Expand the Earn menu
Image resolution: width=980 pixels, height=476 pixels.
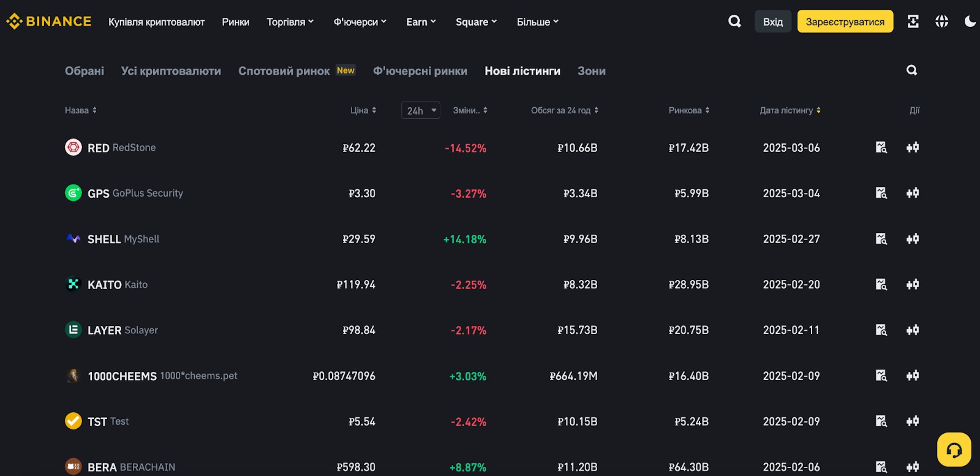tap(421, 22)
